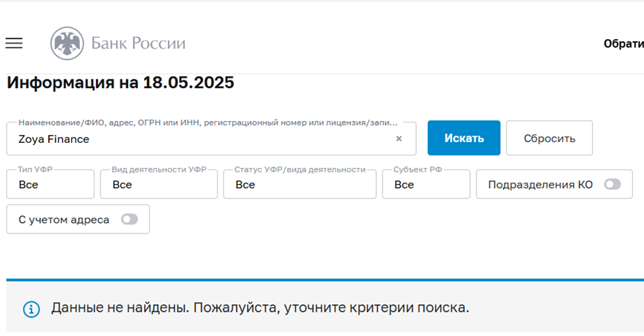
Task: Click the blue info icon in the notice
Action: pyautogui.click(x=31, y=308)
